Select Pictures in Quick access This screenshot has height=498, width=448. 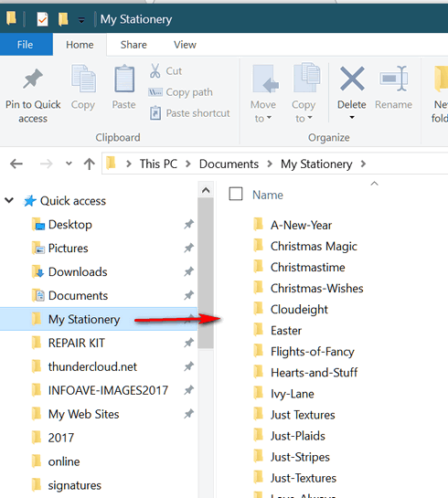pyautogui.click(x=68, y=248)
